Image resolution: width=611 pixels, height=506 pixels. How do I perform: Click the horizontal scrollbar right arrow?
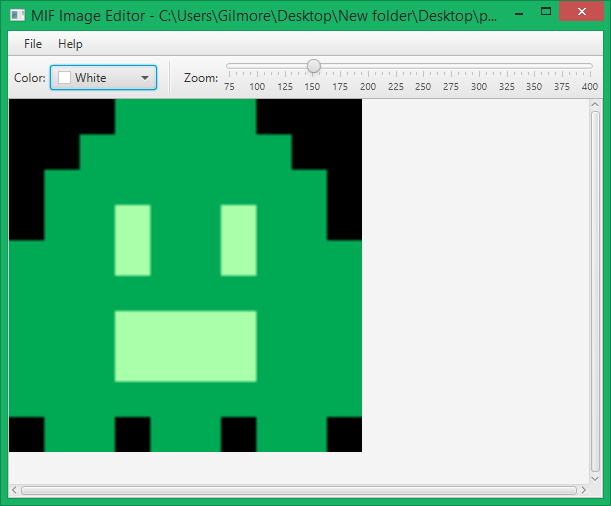[583, 490]
